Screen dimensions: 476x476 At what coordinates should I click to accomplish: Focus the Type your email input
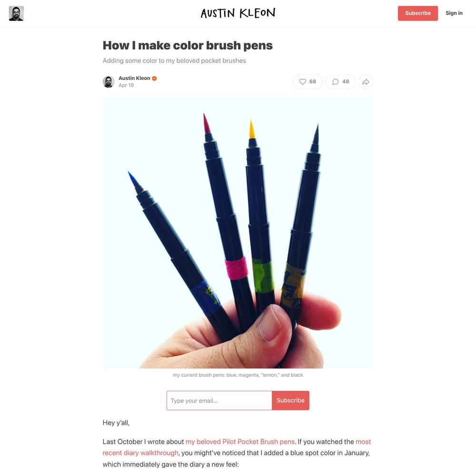(x=219, y=400)
